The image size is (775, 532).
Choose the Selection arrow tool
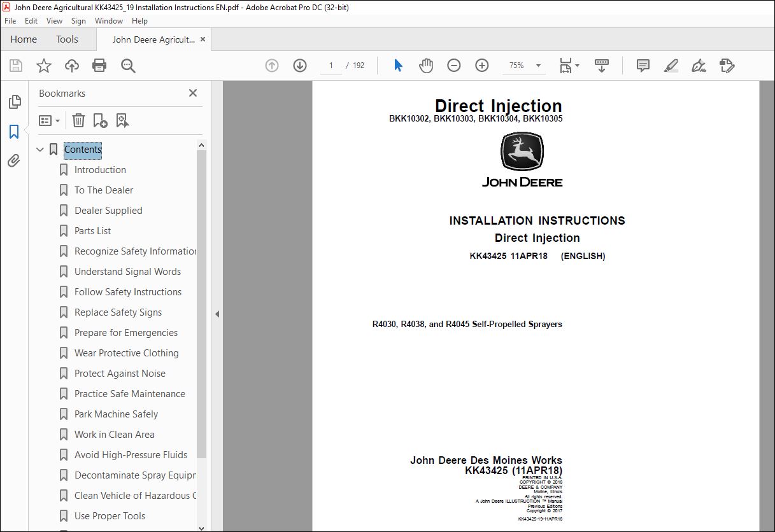[398, 66]
